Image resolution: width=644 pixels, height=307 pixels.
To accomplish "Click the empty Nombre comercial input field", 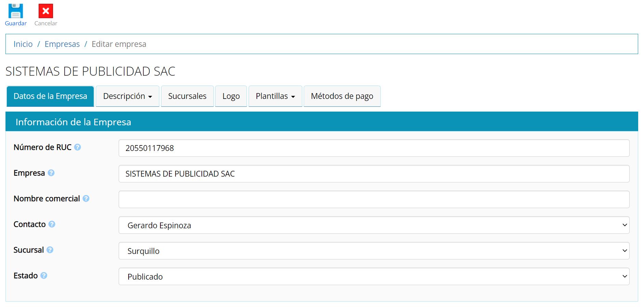I will tap(373, 200).
